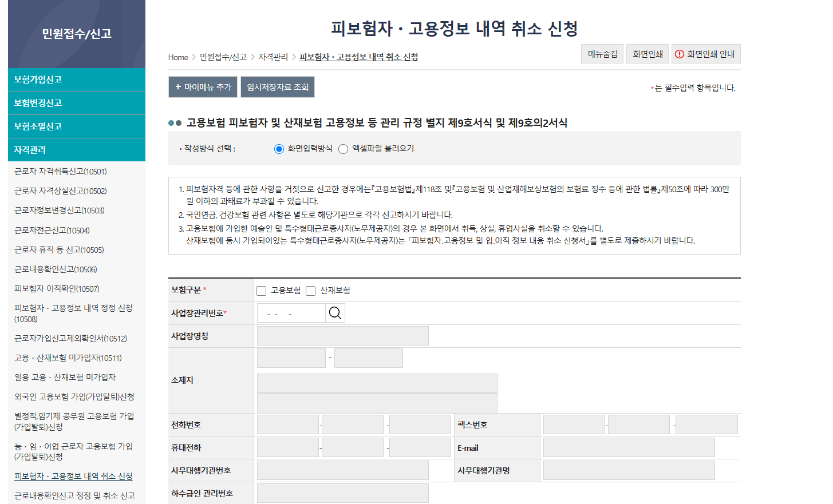Click the plus icon on 마이메뉴 추가
Image resolution: width=833 pixels, height=504 pixels.
click(178, 87)
